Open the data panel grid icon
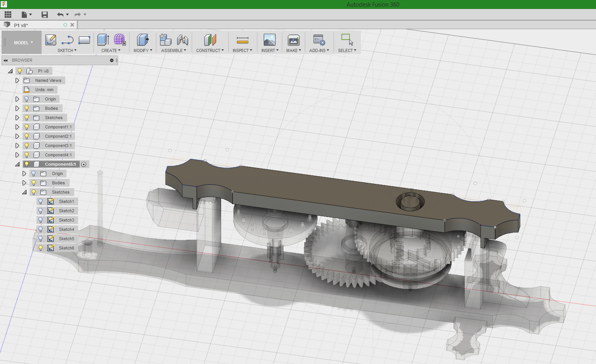The height and width of the screenshot is (364, 596). coord(8,15)
